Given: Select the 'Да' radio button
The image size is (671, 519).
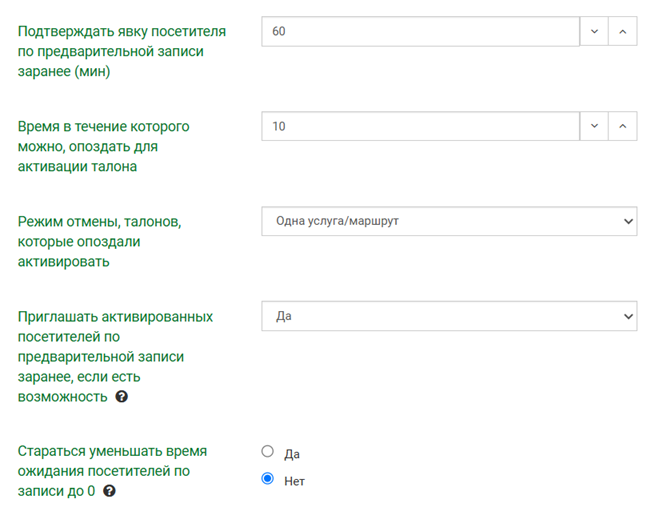Looking at the screenshot, I should point(267,452).
